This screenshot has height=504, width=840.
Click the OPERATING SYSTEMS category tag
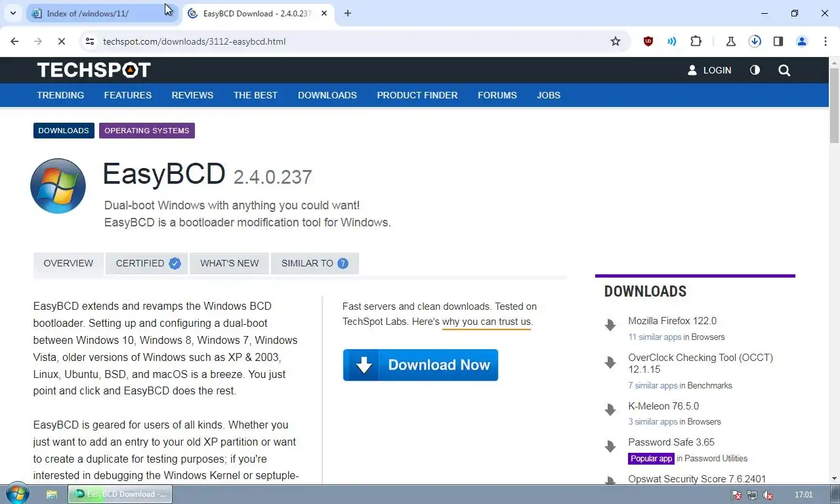pos(147,131)
